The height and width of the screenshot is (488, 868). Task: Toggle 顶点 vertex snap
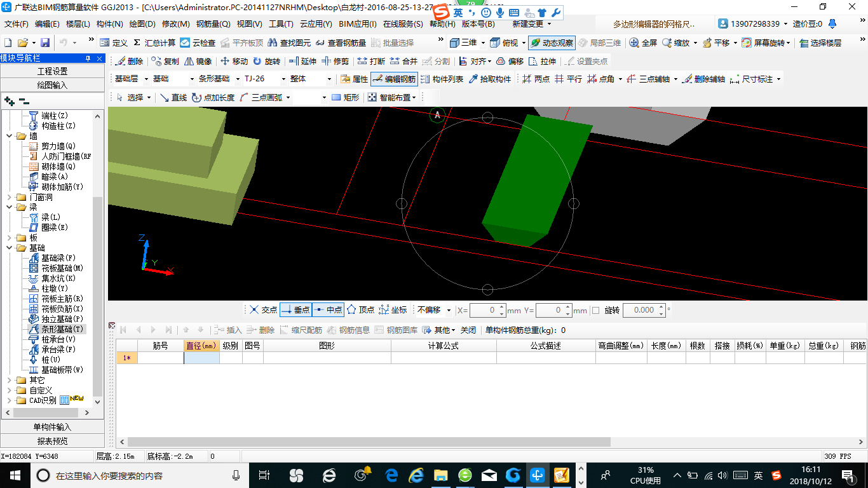[360, 310]
